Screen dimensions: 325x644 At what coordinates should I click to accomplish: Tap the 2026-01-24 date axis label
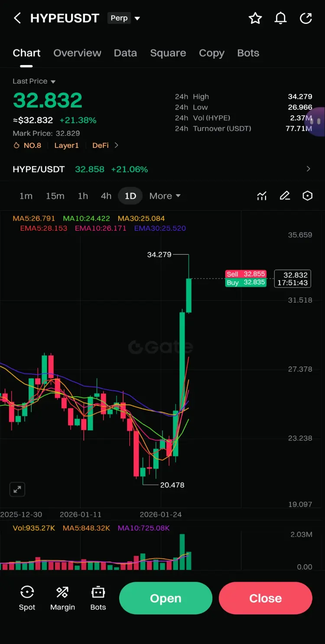pyautogui.click(x=161, y=514)
